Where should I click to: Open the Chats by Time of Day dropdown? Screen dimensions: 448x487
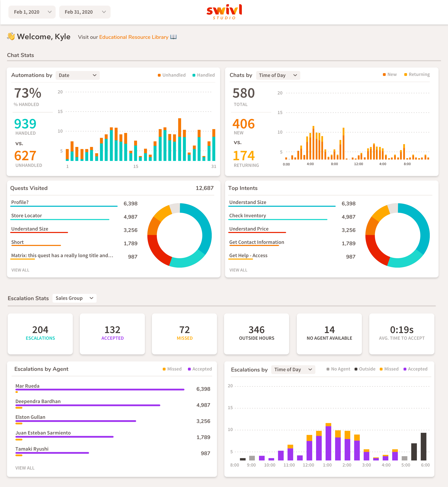coord(278,75)
